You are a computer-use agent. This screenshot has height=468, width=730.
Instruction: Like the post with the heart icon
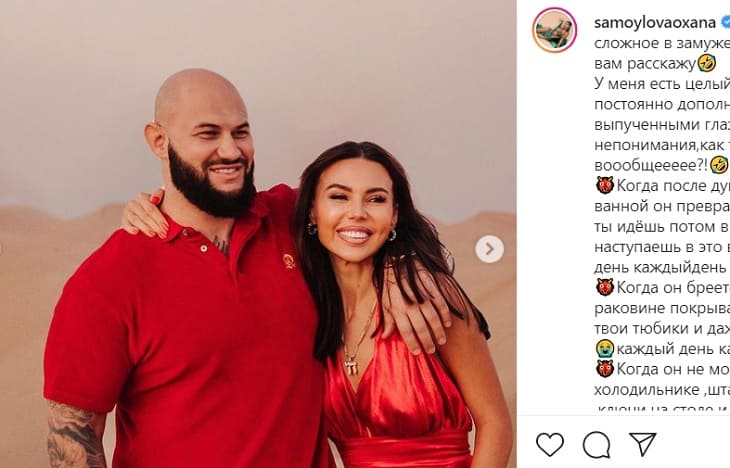coord(549,443)
